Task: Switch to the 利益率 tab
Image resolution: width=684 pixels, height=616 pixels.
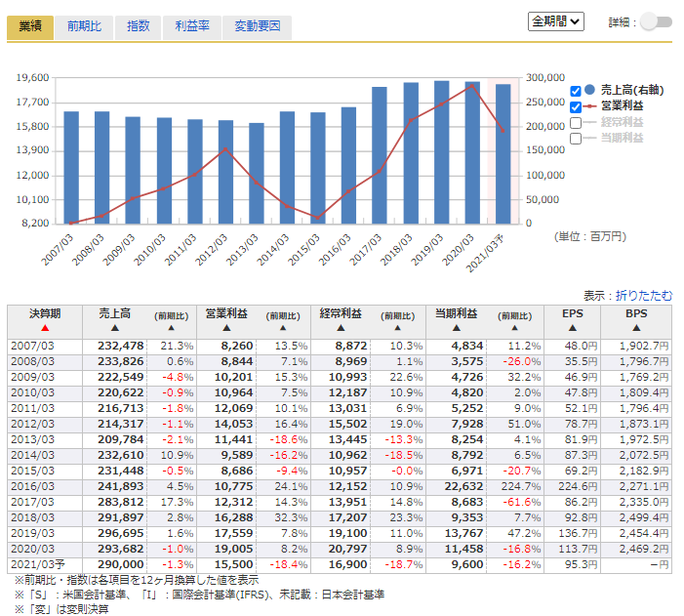Action: pyautogui.click(x=191, y=26)
